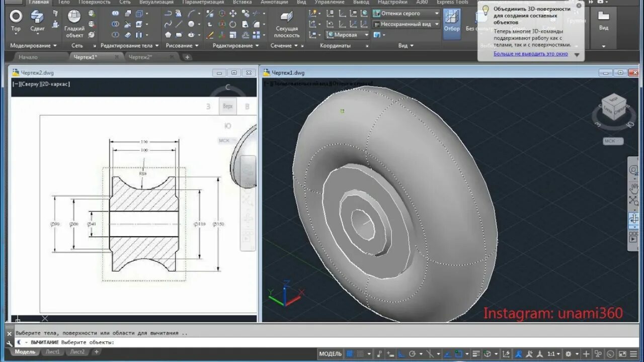Click the Сверху view label in Чертеж2

tap(30, 84)
